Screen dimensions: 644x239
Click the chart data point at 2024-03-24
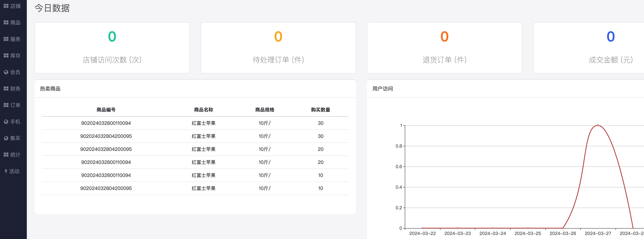pos(493,228)
